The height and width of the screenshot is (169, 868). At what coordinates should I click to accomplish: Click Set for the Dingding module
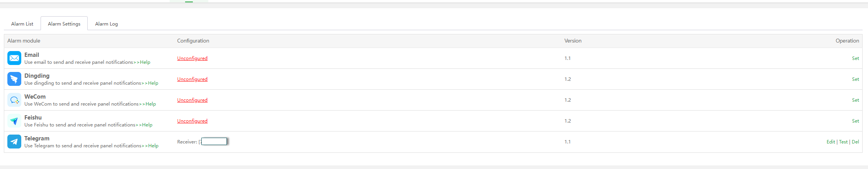(x=855, y=79)
